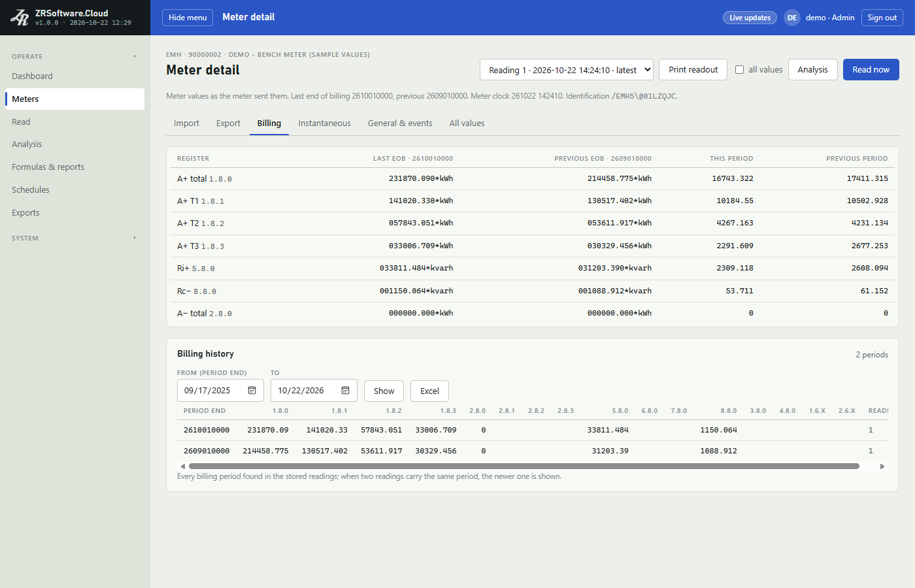Image resolution: width=915 pixels, height=588 pixels.
Task: Switch to the Import tab
Action: 186,123
